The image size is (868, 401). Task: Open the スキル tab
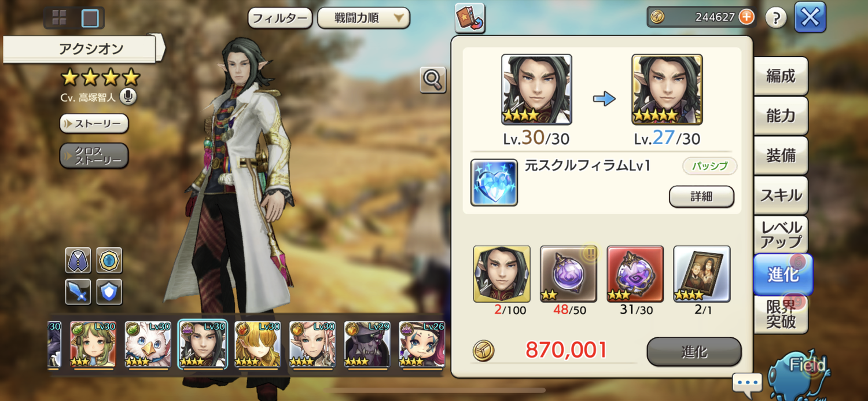click(x=781, y=195)
